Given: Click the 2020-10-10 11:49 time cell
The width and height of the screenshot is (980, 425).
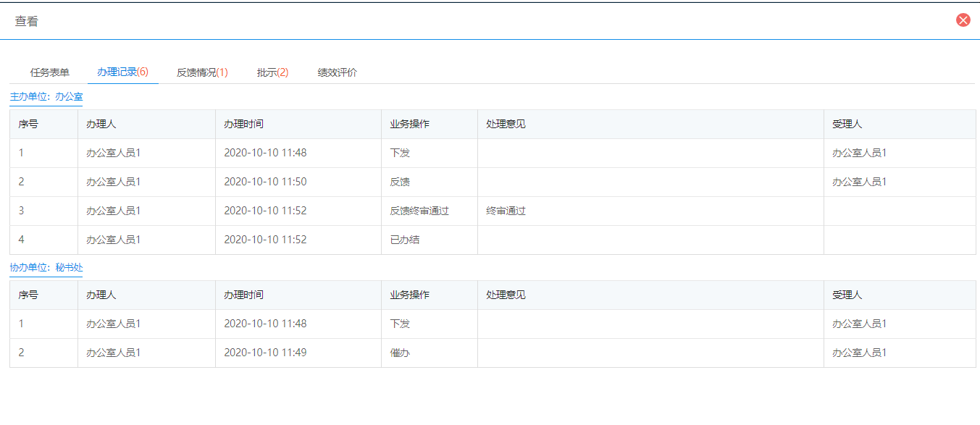Looking at the screenshot, I should tap(298, 353).
